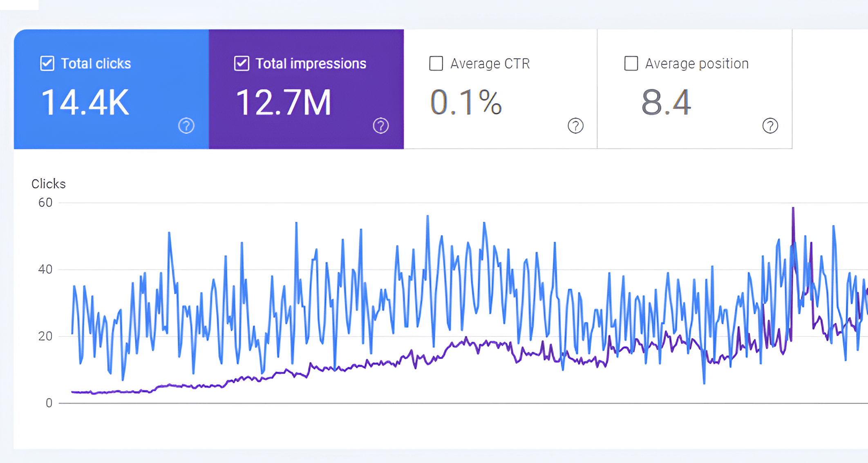868x463 pixels.
Task: Open help icon for Average position
Action: (x=770, y=126)
